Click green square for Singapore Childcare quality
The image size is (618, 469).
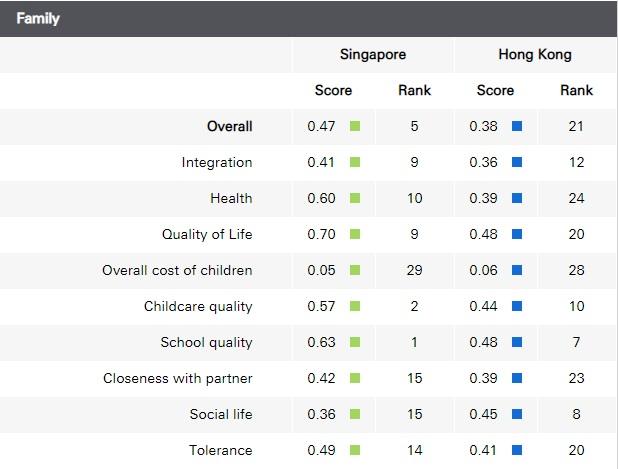tap(354, 307)
